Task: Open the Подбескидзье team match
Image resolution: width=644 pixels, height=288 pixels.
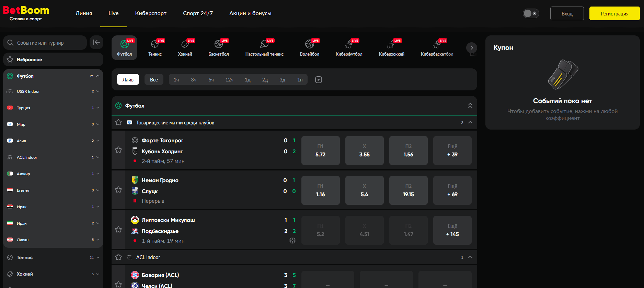Action: click(x=160, y=231)
